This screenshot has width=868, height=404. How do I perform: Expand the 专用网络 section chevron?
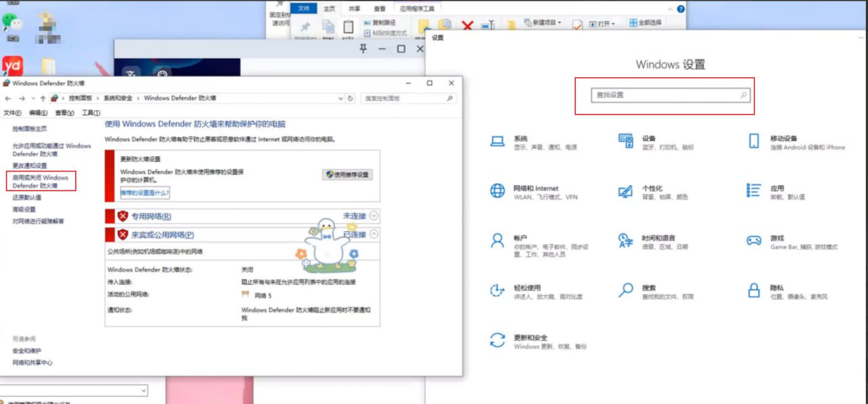[373, 216]
